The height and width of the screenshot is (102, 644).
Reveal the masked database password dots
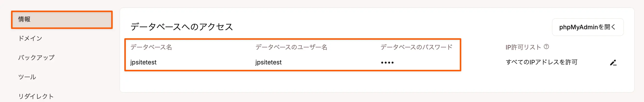pyautogui.click(x=387, y=63)
